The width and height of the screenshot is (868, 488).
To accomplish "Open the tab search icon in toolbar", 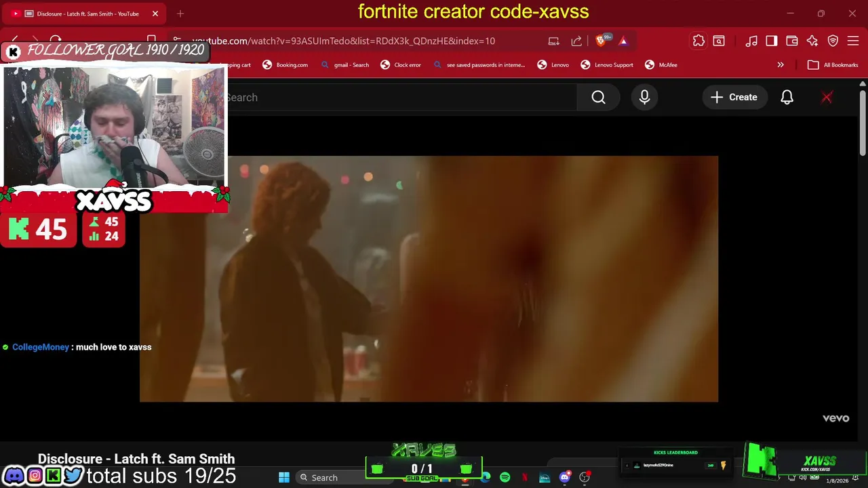I will pos(719,41).
